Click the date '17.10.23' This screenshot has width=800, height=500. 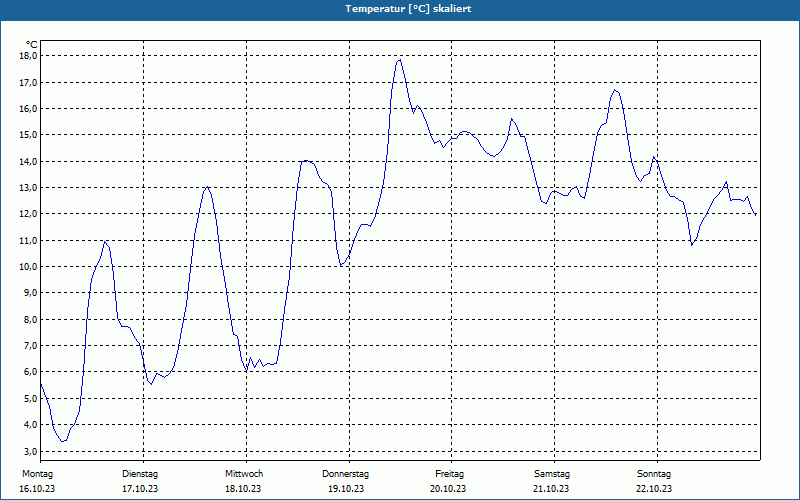(x=140, y=489)
